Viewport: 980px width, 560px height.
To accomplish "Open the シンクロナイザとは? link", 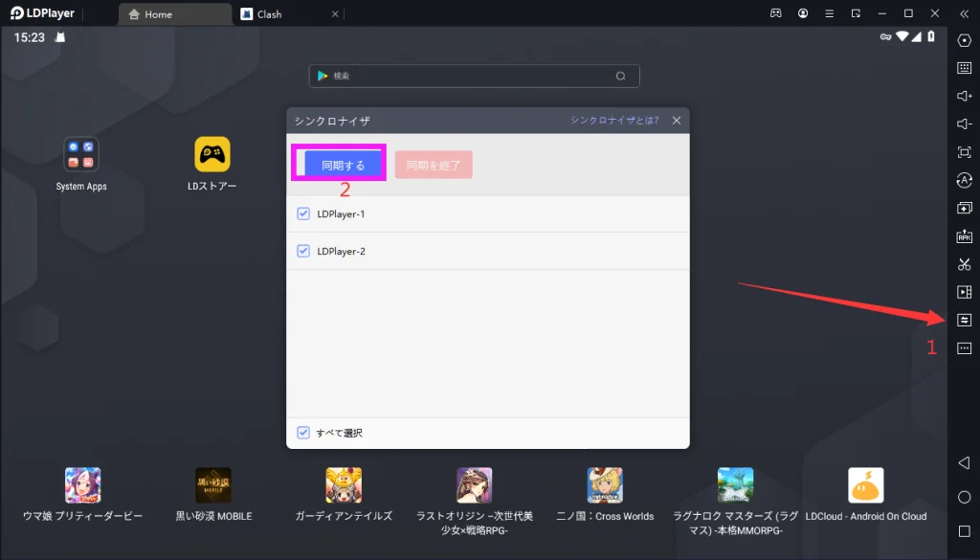I will point(614,120).
